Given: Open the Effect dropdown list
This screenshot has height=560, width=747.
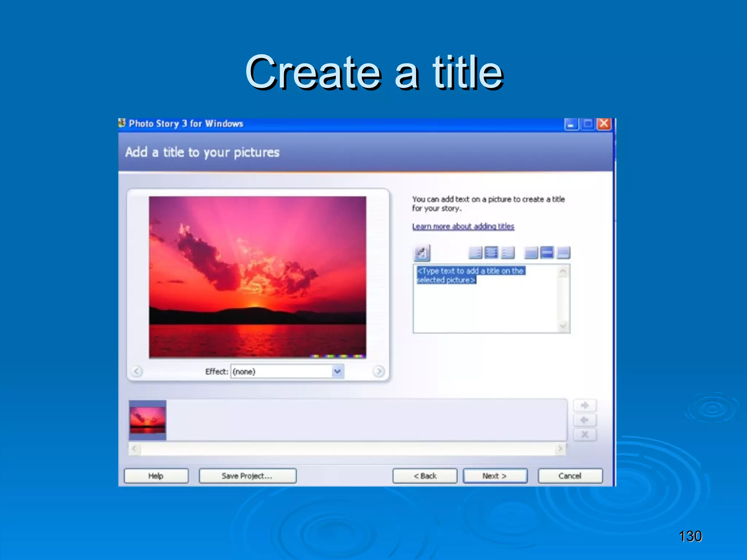Looking at the screenshot, I should tap(337, 371).
